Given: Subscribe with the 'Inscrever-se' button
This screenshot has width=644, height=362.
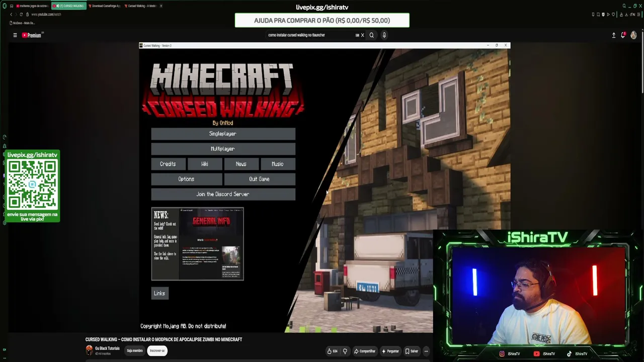Looking at the screenshot, I should (157, 351).
